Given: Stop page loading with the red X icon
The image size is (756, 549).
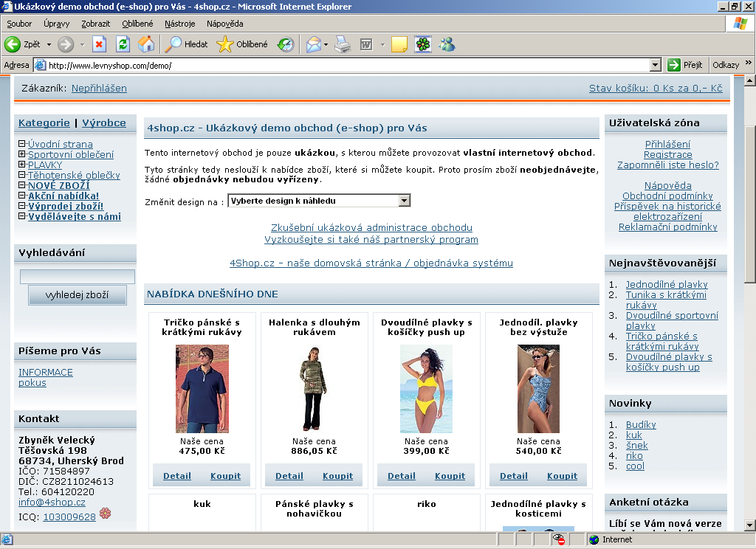Looking at the screenshot, I should tap(99, 44).
